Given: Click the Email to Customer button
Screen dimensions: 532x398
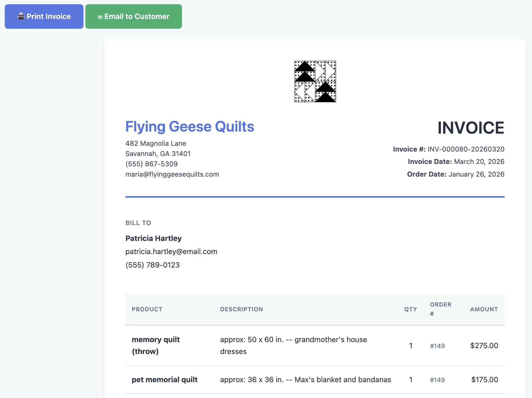Looking at the screenshot, I should (x=134, y=16).
